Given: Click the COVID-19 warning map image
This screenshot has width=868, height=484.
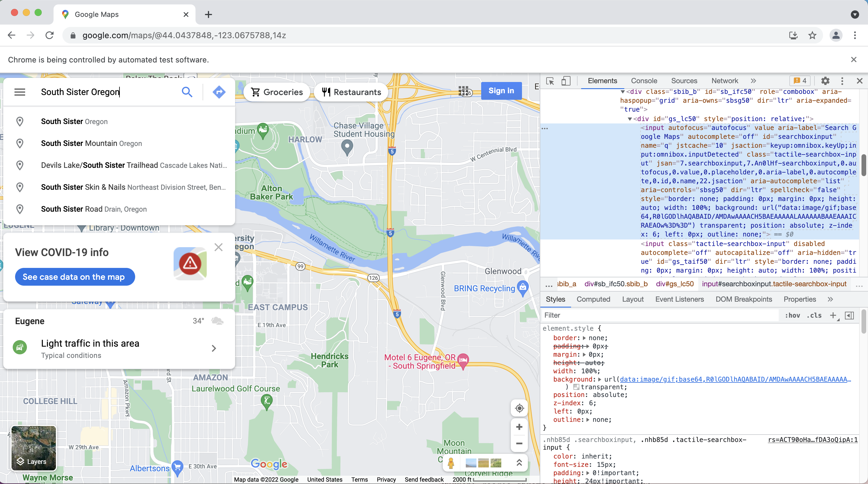Looking at the screenshot, I should click(x=190, y=263).
